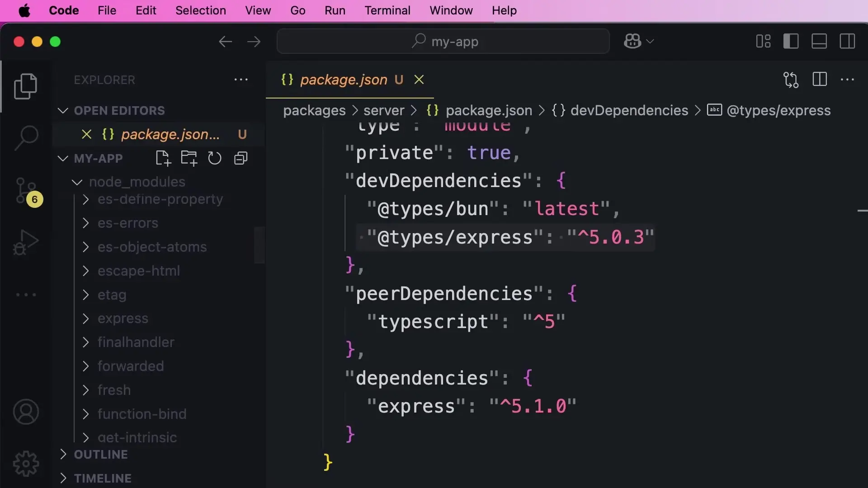Click the New File icon in MY-APP
The height and width of the screenshot is (488, 868).
163,159
